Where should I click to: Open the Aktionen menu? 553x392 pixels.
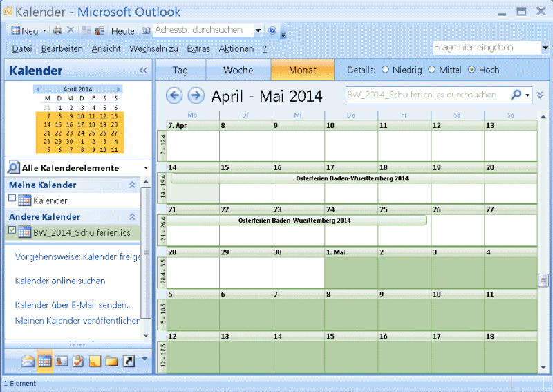tap(236, 48)
